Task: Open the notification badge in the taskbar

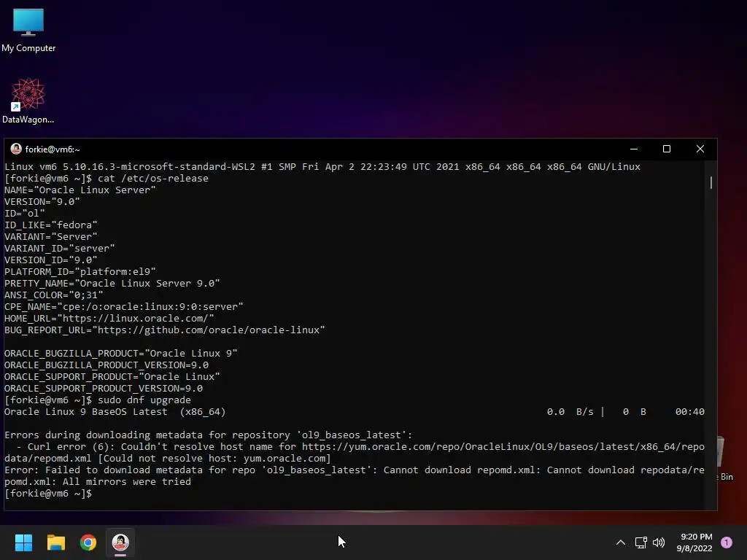Action: tap(727, 542)
